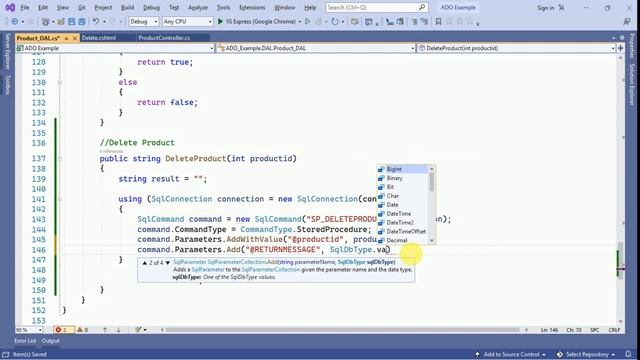Start debugging with the green play icon
Viewport: 640px width, 360px height.
coord(220,22)
